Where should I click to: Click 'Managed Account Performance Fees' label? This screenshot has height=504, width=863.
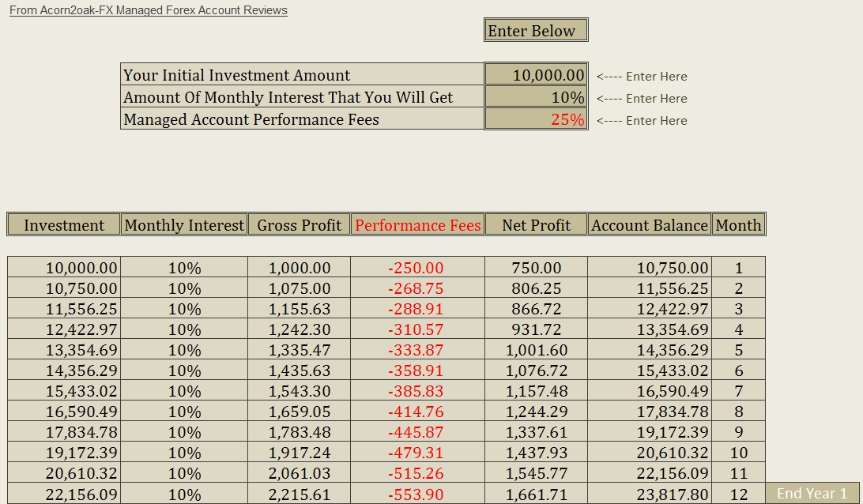302,118
